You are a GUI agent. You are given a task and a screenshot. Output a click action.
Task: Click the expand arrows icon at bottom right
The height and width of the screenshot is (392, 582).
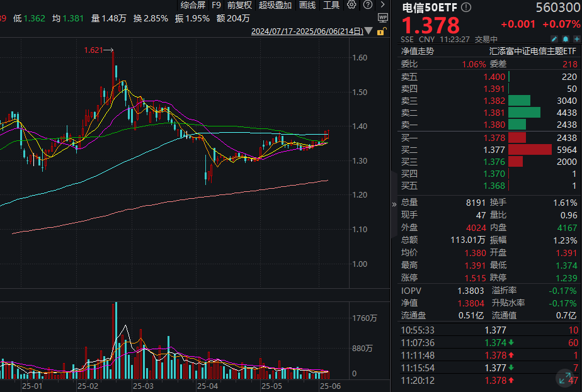tap(565, 378)
